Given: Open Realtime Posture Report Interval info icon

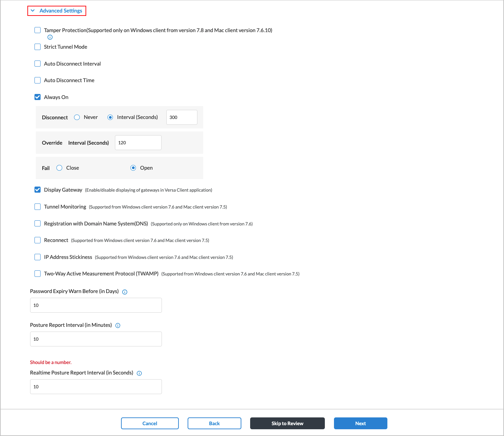Looking at the screenshot, I should click(x=139, y=373).
